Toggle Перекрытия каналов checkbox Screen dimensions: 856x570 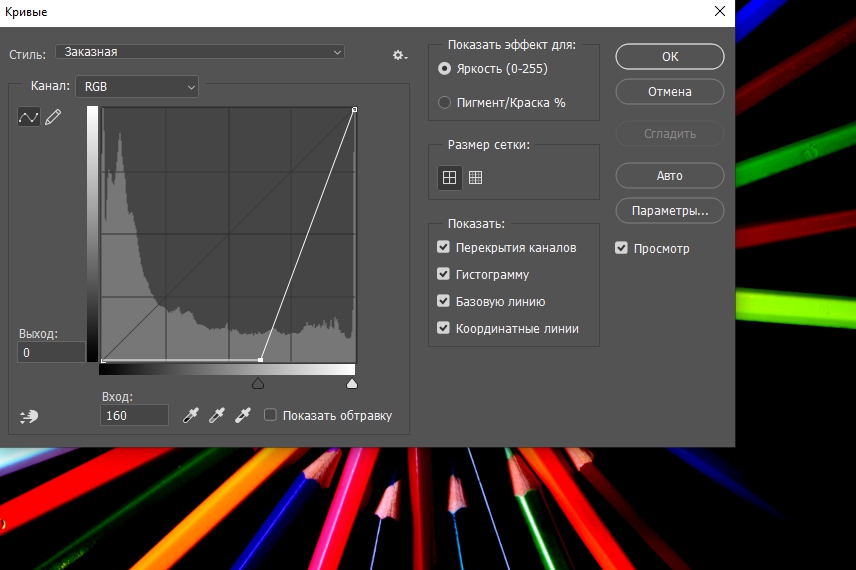tap(443, 247)
